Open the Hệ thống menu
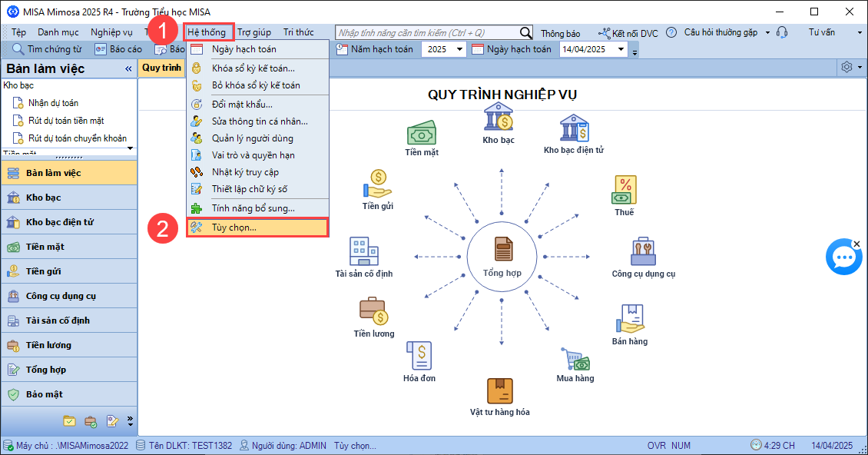Viewport: 868px width, 455px height. point(207,32)
